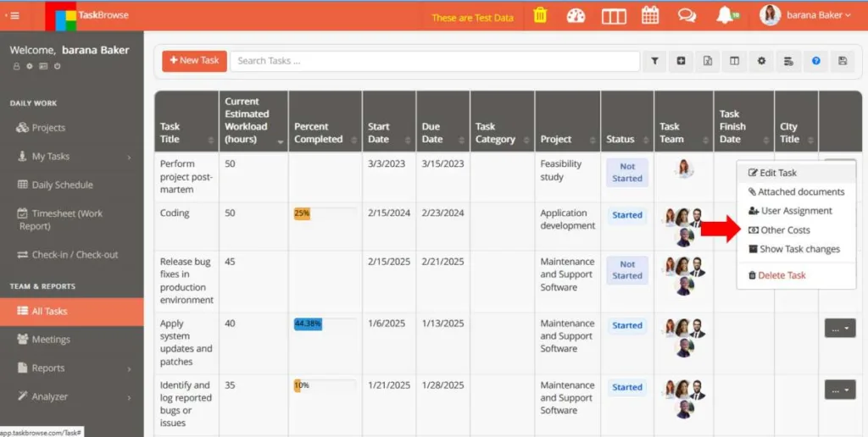868x437 pixels.
Task: Click the blue help question mark icon
Action: coord(815,61)
